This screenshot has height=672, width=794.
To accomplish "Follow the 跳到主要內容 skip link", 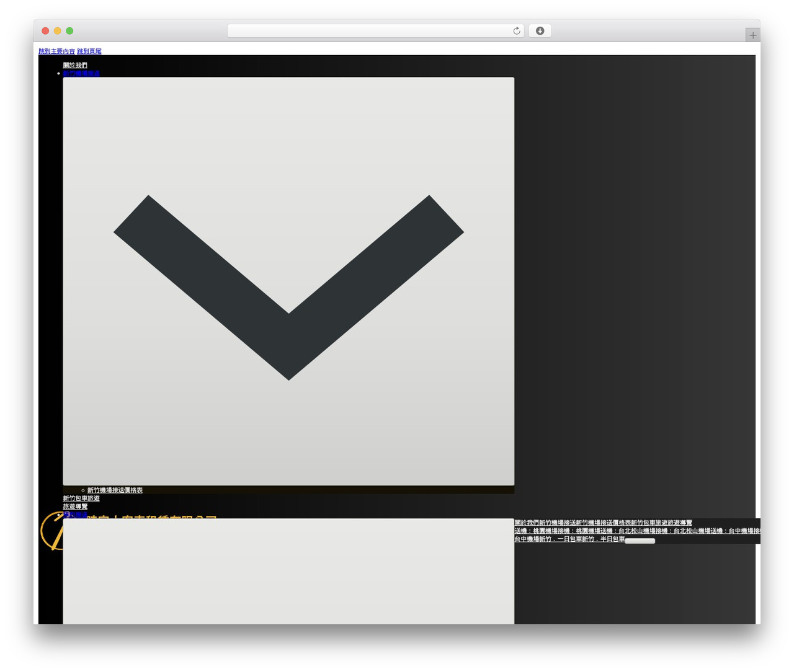I will [56, 51].
